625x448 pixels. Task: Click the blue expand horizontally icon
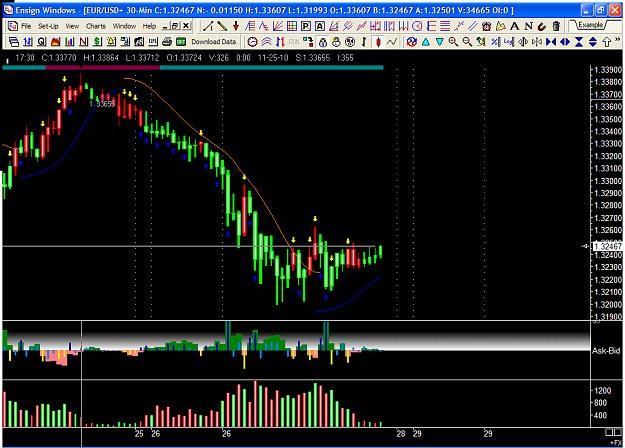[565, 41]
